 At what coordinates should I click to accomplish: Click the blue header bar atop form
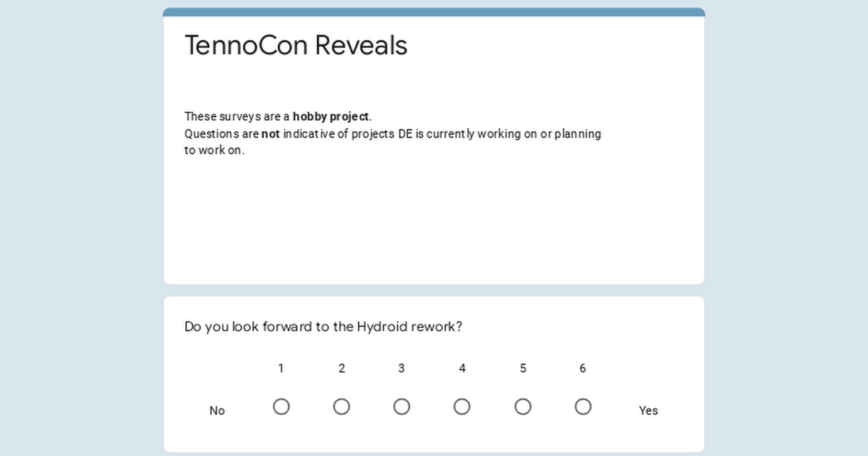pos(434,12)
